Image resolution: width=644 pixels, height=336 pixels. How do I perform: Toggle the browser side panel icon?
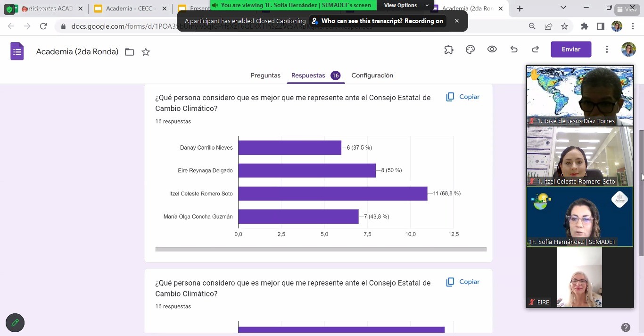coord(601,26)
